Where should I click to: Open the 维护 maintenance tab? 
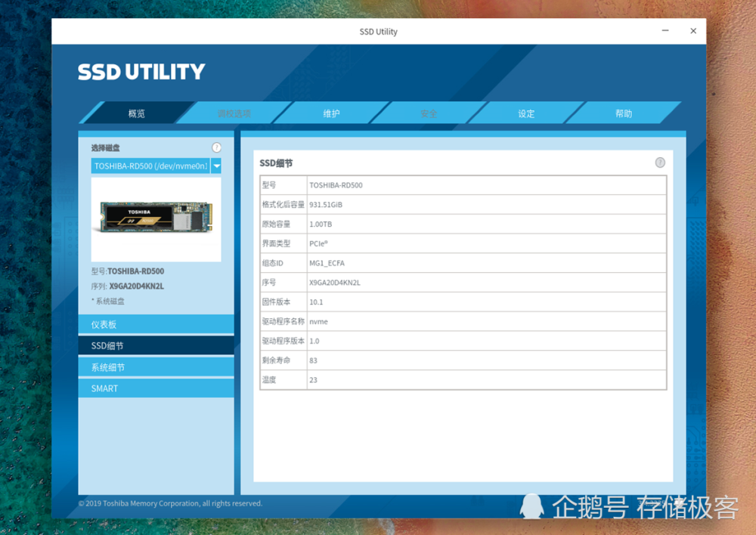click(x=331, y=113)
